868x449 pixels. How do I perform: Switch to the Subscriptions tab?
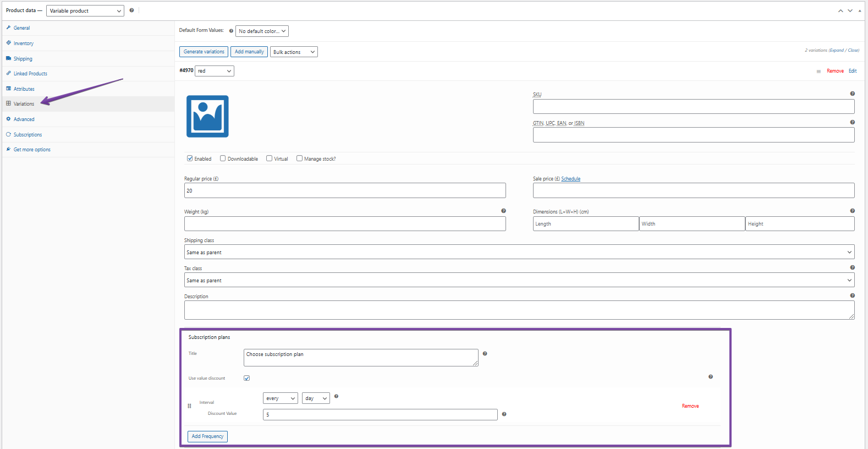(28, 135)
